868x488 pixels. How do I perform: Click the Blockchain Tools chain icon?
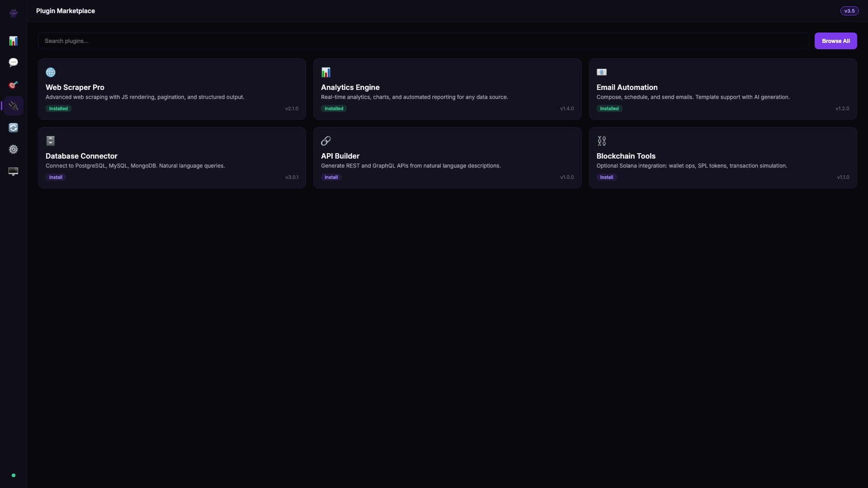601,141
